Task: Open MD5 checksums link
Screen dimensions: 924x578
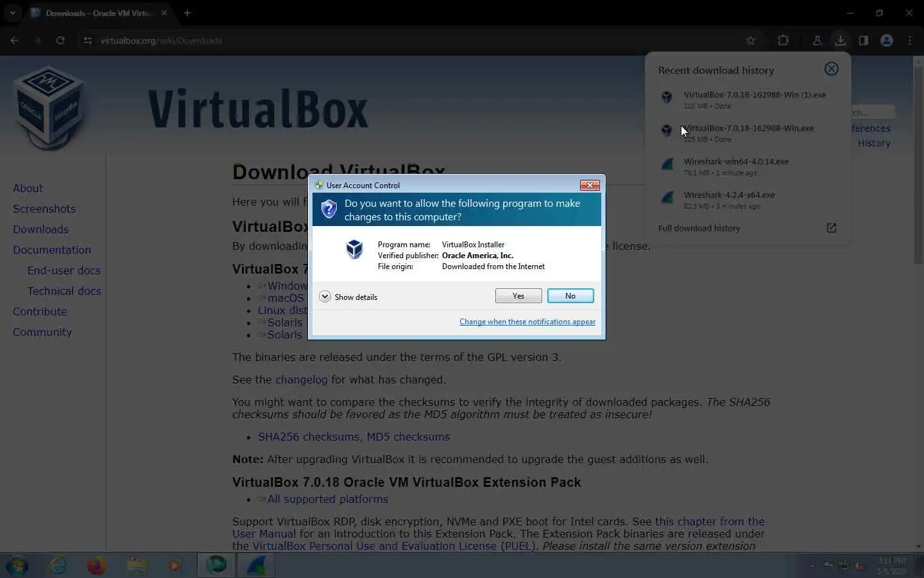Action: 408,437
